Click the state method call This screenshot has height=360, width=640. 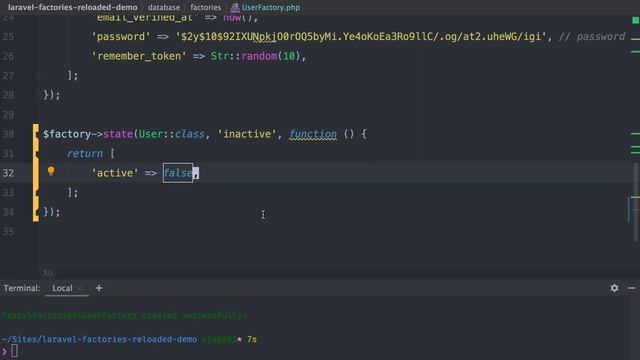pyautogui.click(x=118, y=134)
